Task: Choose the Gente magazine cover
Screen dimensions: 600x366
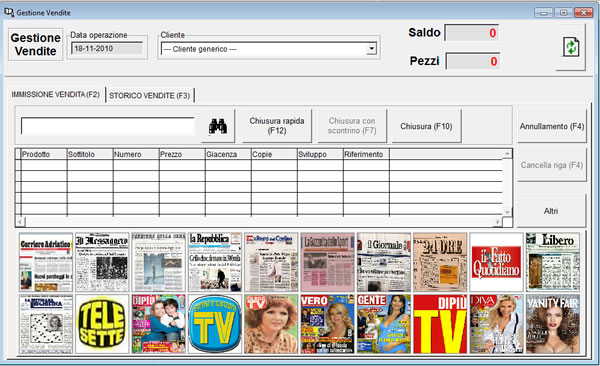Action: [x=384, y=324]
